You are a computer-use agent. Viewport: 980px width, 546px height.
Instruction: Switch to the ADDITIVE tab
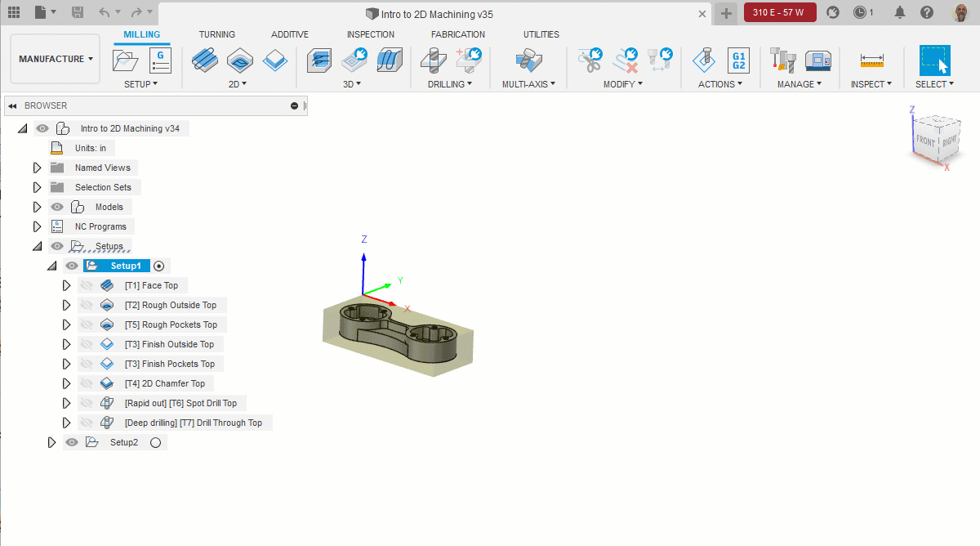290,34
